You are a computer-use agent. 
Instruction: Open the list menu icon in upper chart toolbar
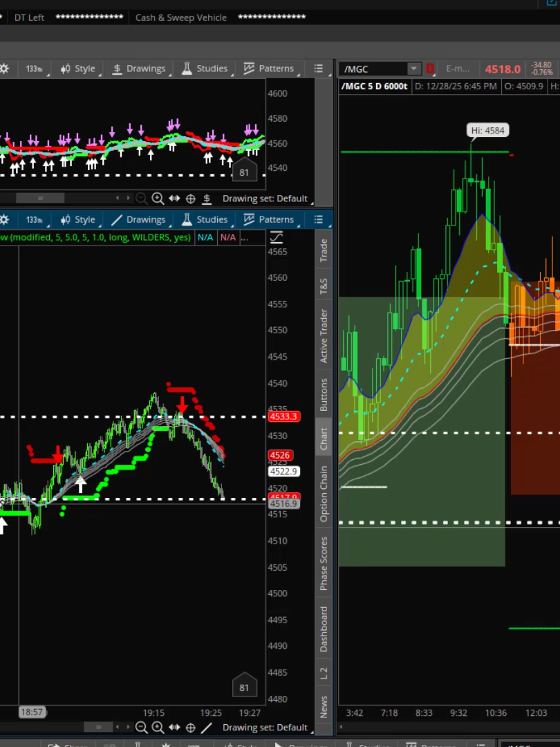[319, 68]
